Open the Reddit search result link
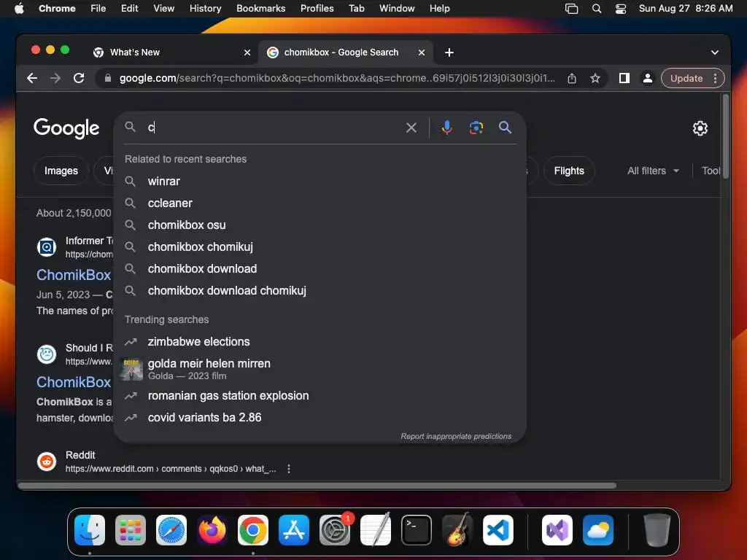Viewport: 747px width, 560px height. tap(171, 469)
